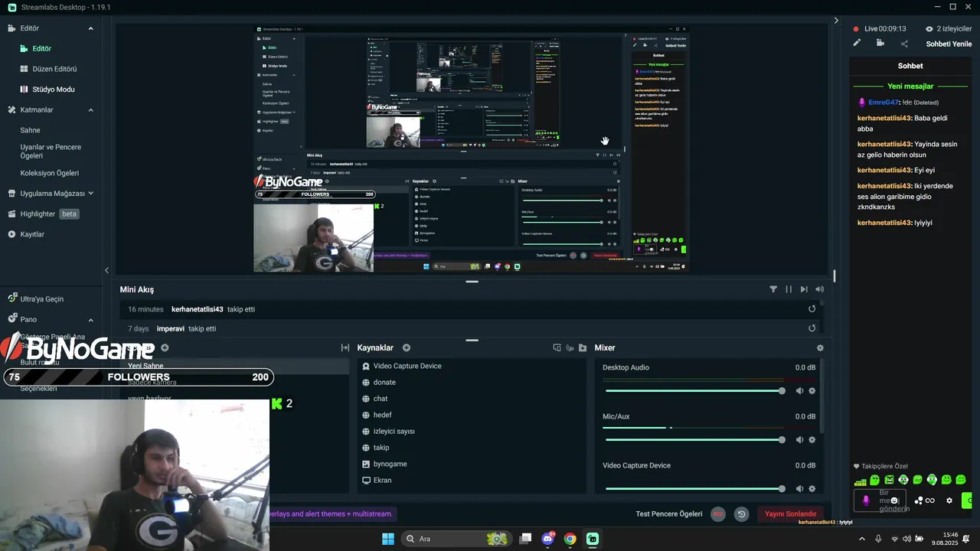
Task: Open Sahne under Katmanlar
Action: coord(30,130)
